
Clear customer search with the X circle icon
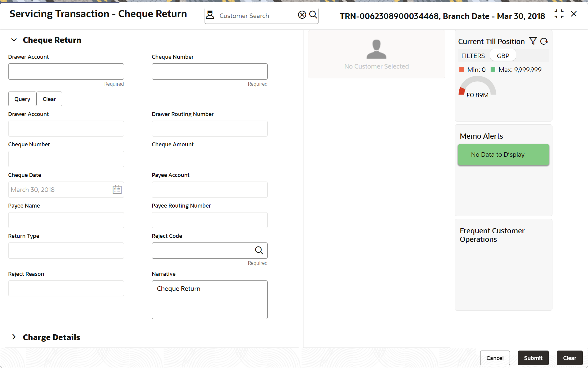coord(302,15)
